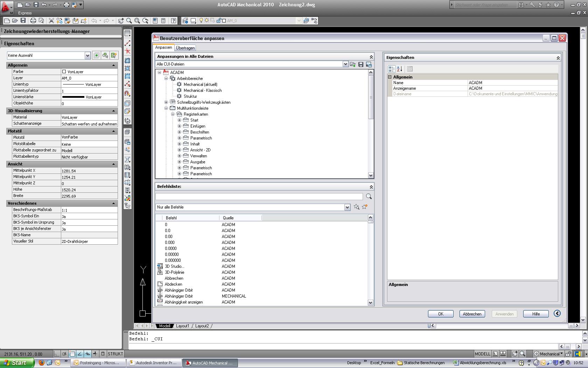Click the Hilfe button
This screenshot has width=588, height=368.
pos(536,314)
